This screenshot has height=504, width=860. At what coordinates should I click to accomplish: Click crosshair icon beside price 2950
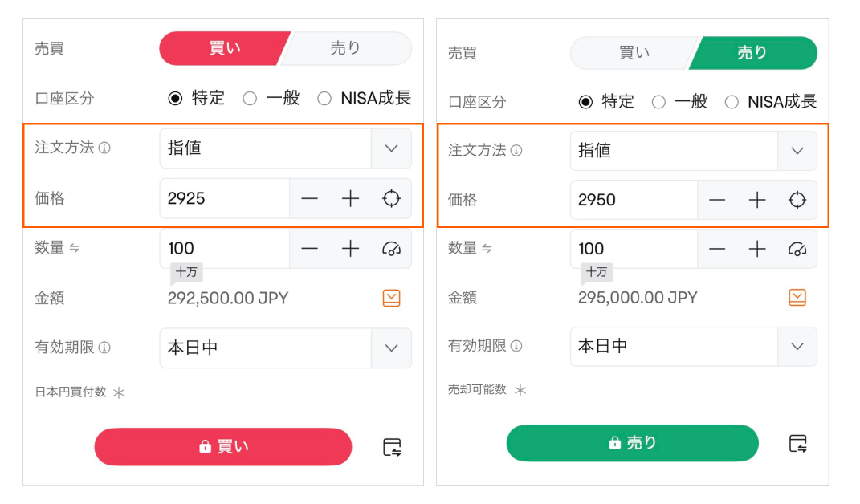pos(797,200)
